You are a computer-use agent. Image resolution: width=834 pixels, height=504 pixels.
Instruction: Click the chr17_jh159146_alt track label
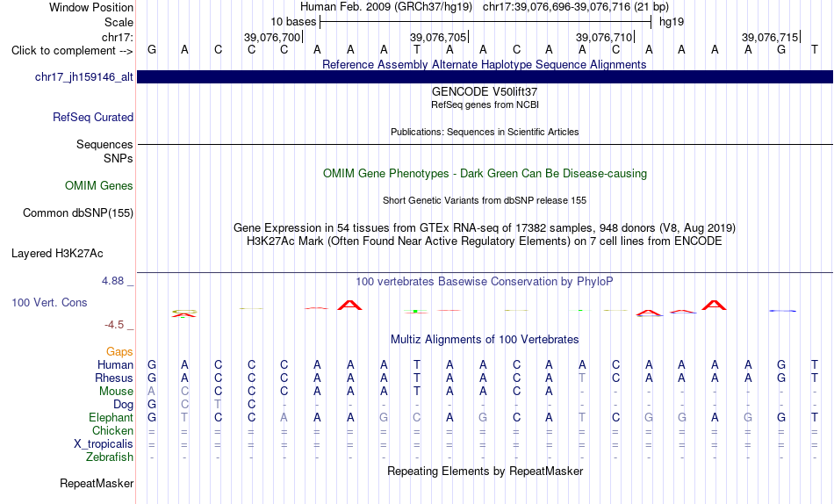83,77
